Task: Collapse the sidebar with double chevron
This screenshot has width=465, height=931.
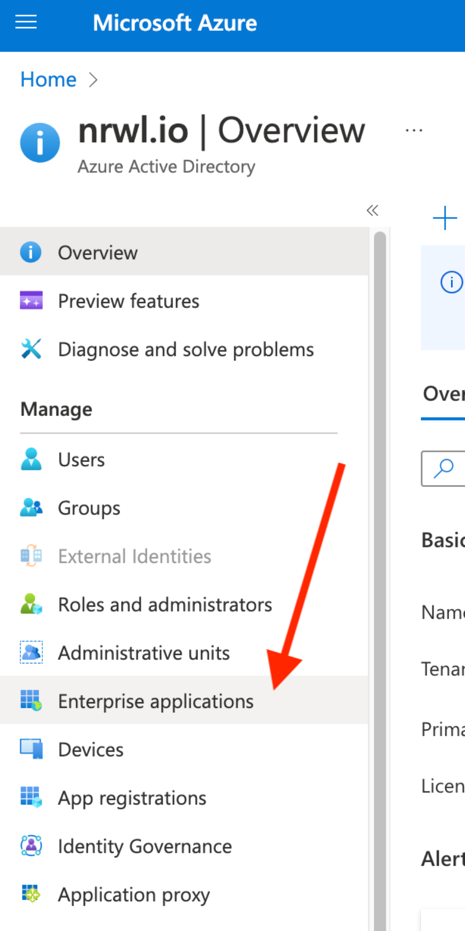Action: pos(372,210)
